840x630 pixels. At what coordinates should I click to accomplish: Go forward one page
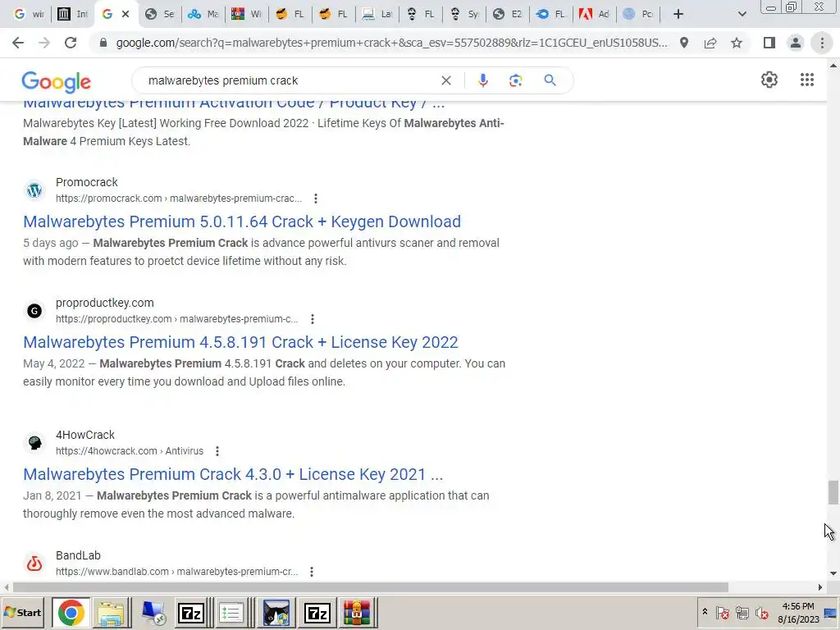pyautogui.click(x=44, y=43)
